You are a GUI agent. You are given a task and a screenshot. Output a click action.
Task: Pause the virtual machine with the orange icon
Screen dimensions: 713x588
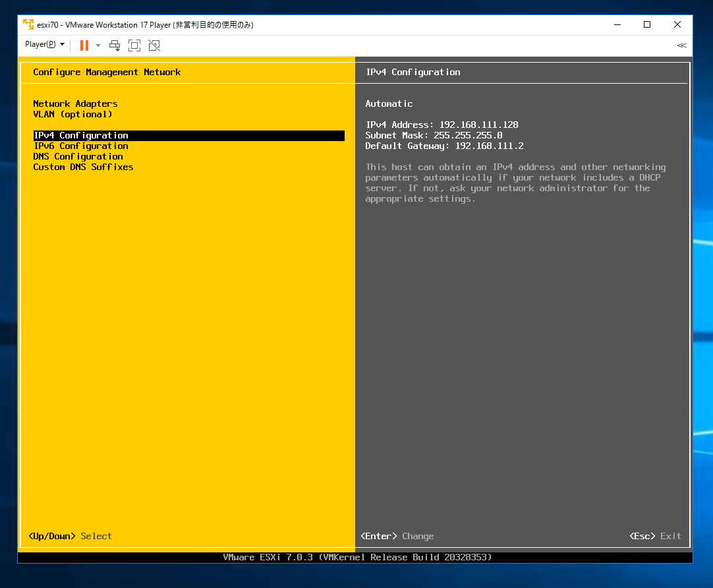tap(84, 45)
